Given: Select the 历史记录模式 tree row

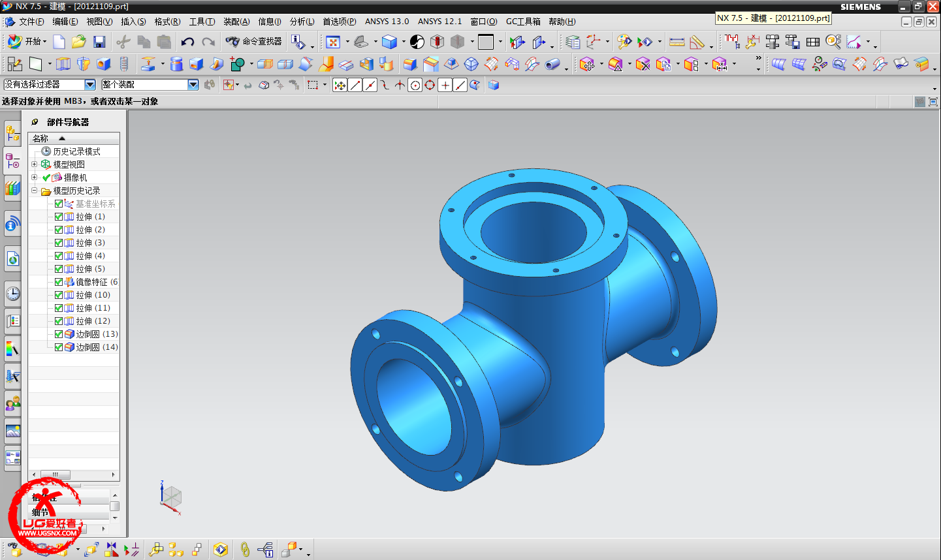Looking at the screenshot, I should 76,151.
